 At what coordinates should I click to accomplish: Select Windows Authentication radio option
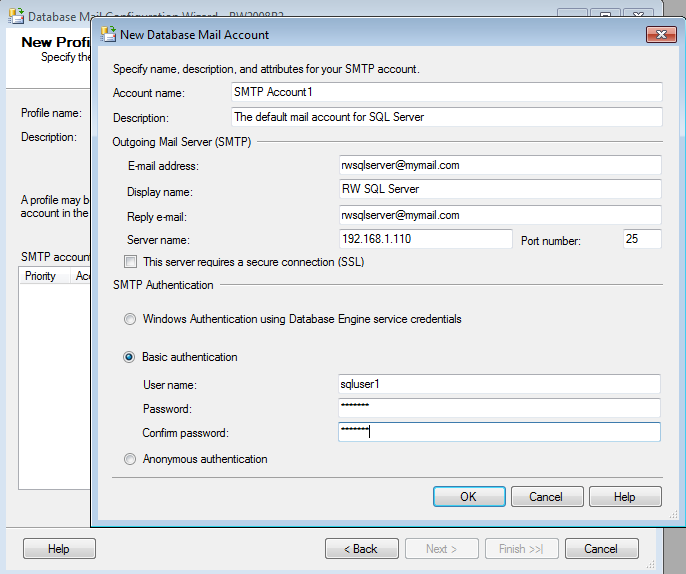(129, 320)
